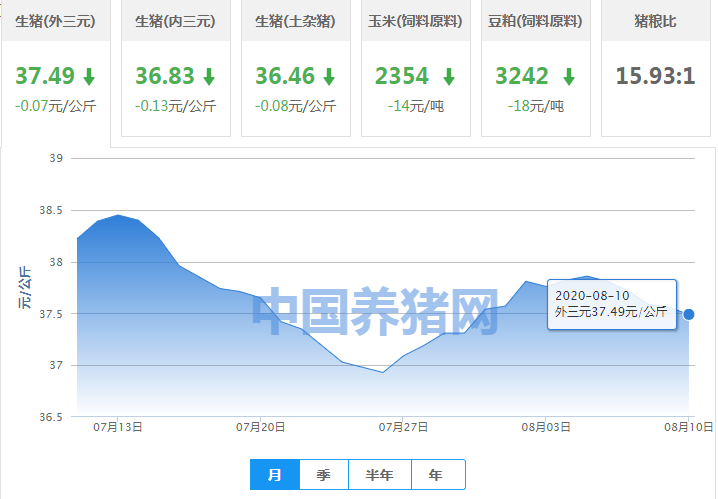Switch chart to 季 range
The height and width of the screenshot is (499, 718).
coord(323,475)
